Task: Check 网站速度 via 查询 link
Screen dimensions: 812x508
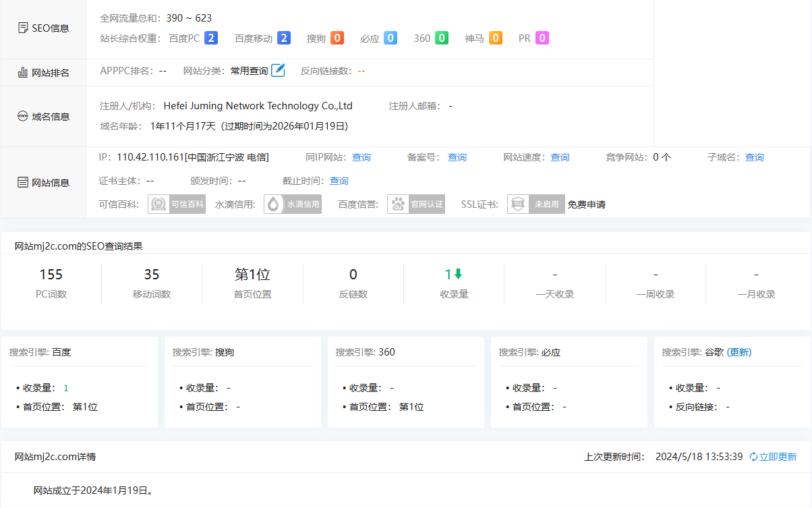Action: (560, 157)
